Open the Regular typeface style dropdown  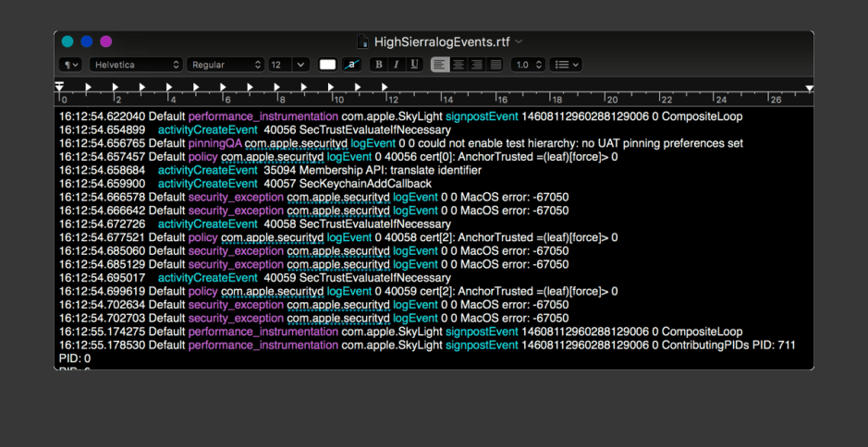pyautogui.click(x=226, y=65)
